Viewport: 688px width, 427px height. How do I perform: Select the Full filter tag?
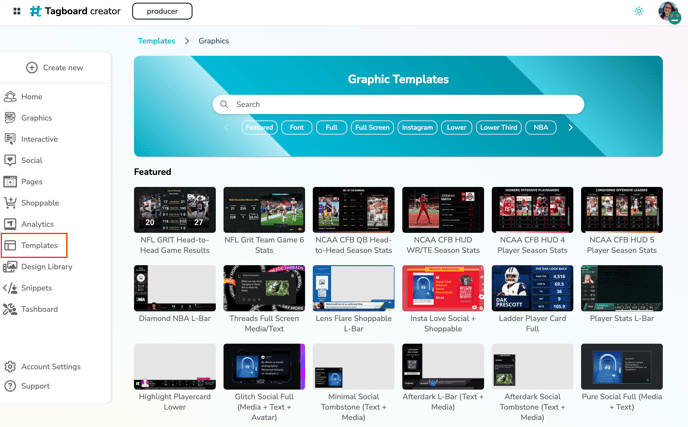pyautogui.click(x=331, y=128)
